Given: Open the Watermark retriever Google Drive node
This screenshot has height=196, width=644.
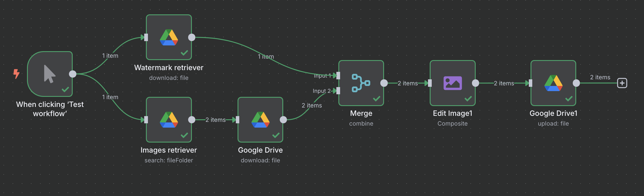Looking at the screenshot, I should pyautogui.click(x=169, y=37).
